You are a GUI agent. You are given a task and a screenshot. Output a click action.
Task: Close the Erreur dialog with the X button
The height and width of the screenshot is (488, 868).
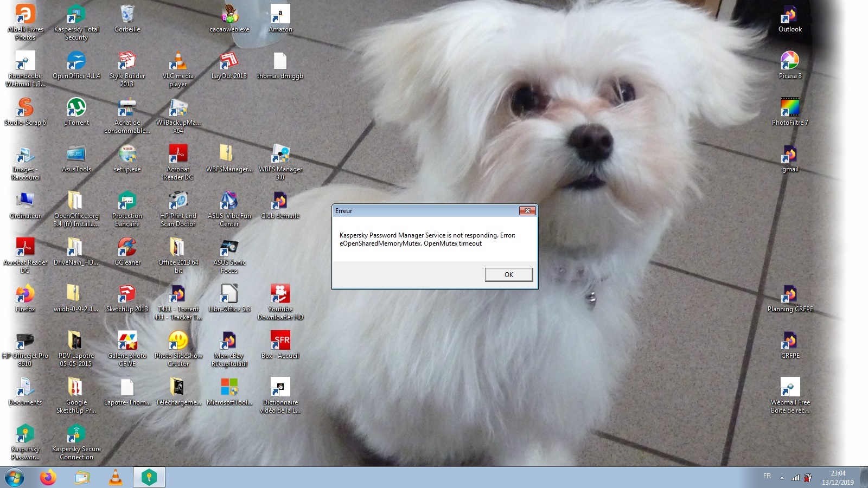(527, 210)
